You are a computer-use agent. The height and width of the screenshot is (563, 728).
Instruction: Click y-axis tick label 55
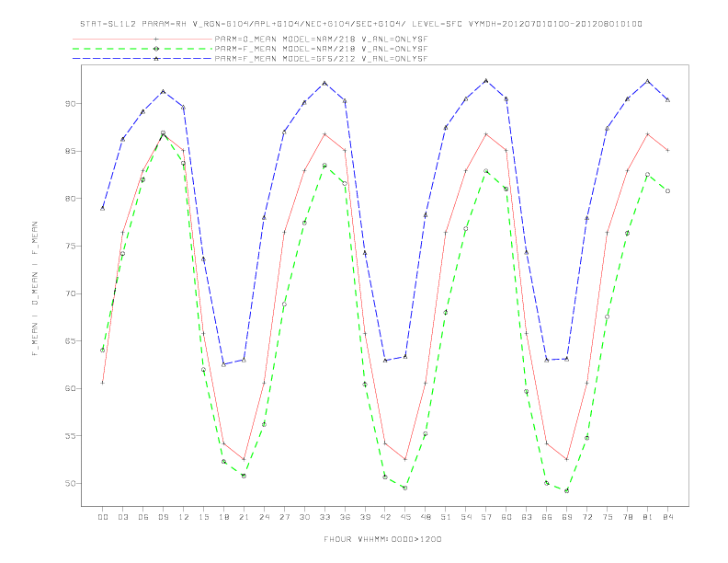point(70,436)
